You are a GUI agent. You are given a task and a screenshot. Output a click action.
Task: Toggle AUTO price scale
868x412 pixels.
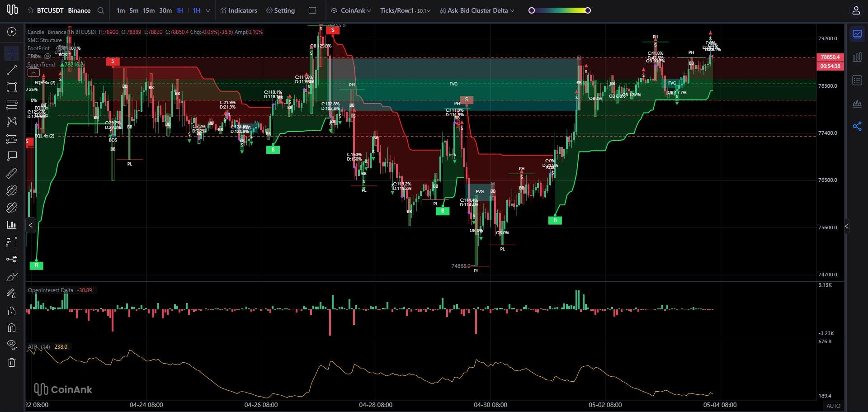(x=833, y=406)
